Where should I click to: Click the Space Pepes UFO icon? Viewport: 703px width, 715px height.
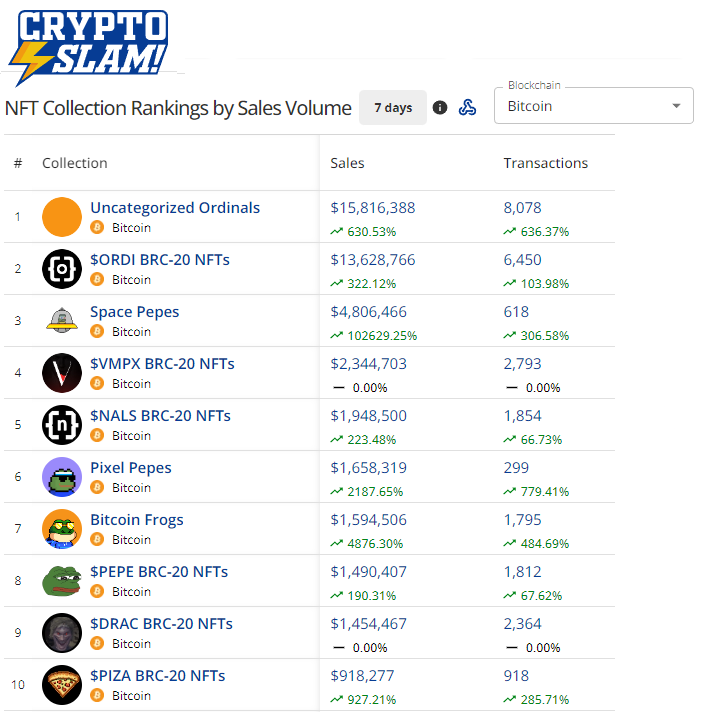(62, 321)
